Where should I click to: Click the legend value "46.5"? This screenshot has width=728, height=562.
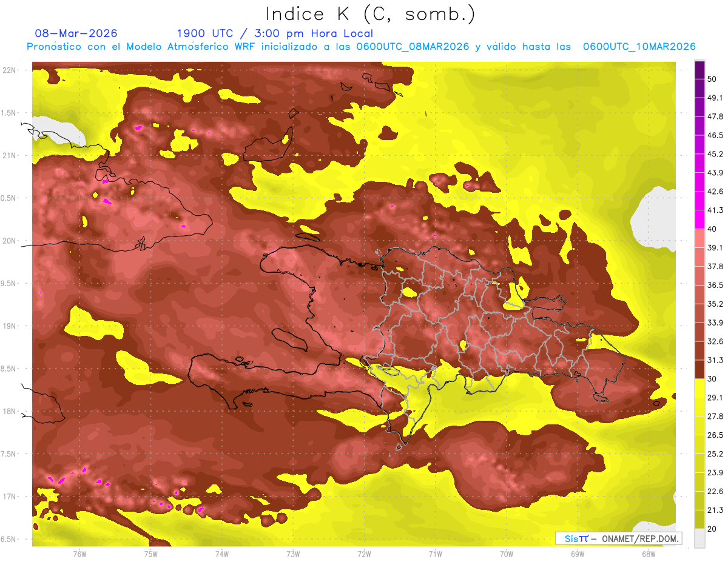tap(715, 135)
